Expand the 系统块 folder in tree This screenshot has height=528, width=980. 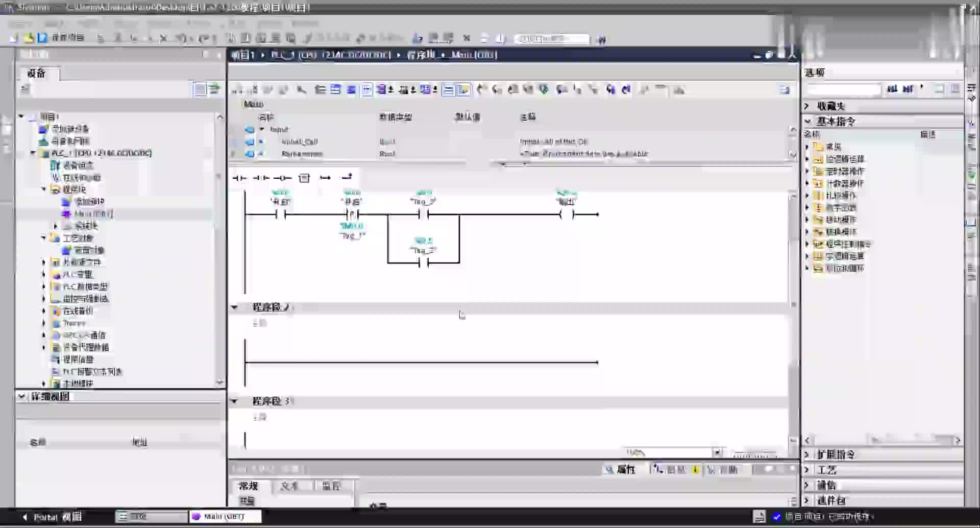[55, 226]
